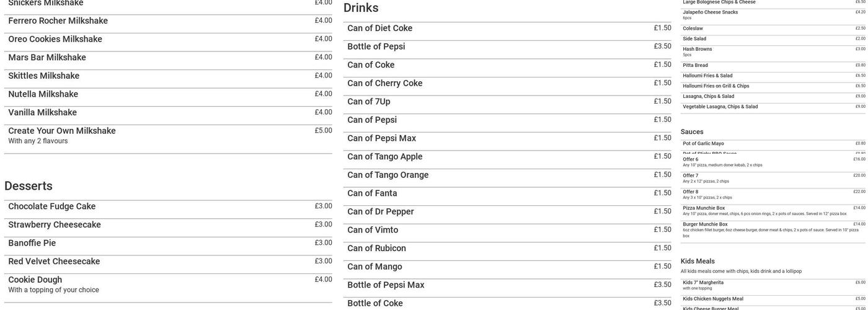Viewport: 868px width, 310px height.
Task: Select the Cookie Dough dessert
Action: [x=35, y=280]
